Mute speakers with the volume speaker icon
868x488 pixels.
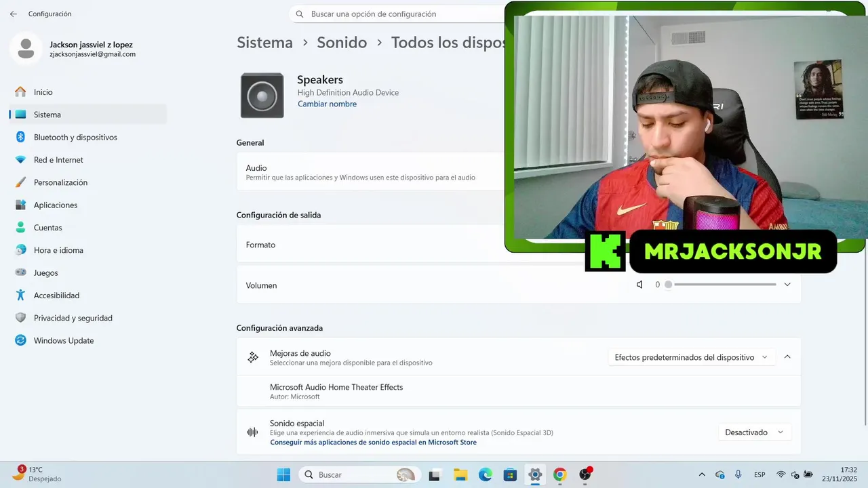pos(639,285)
